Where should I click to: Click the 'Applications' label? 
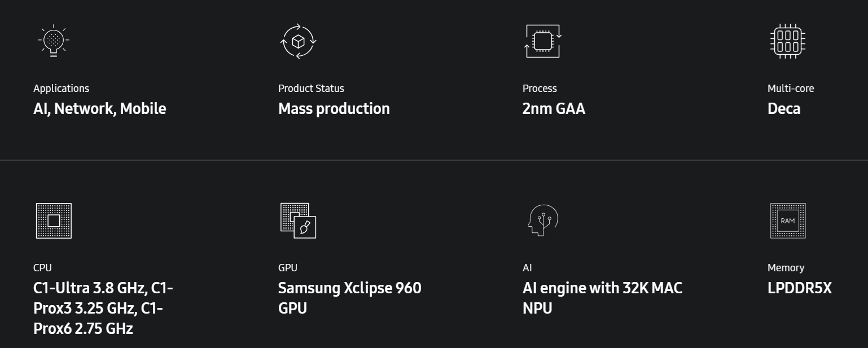(x=61, y=89)
